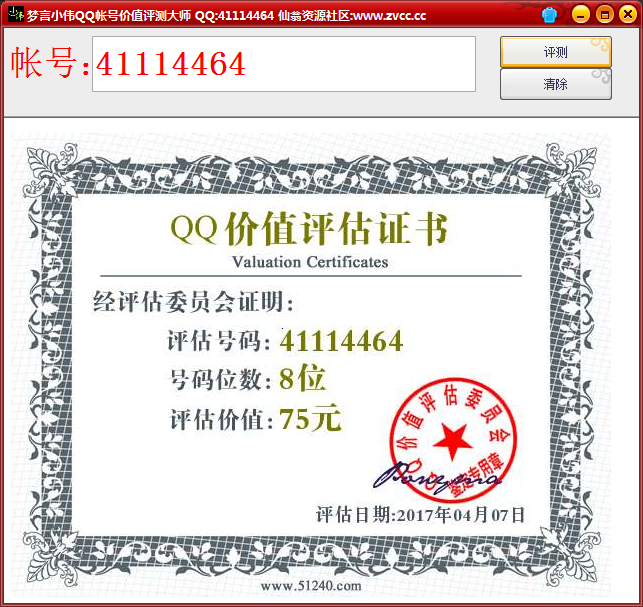
Task: Click the red 帐号 label
Action: tap(50, 63)
